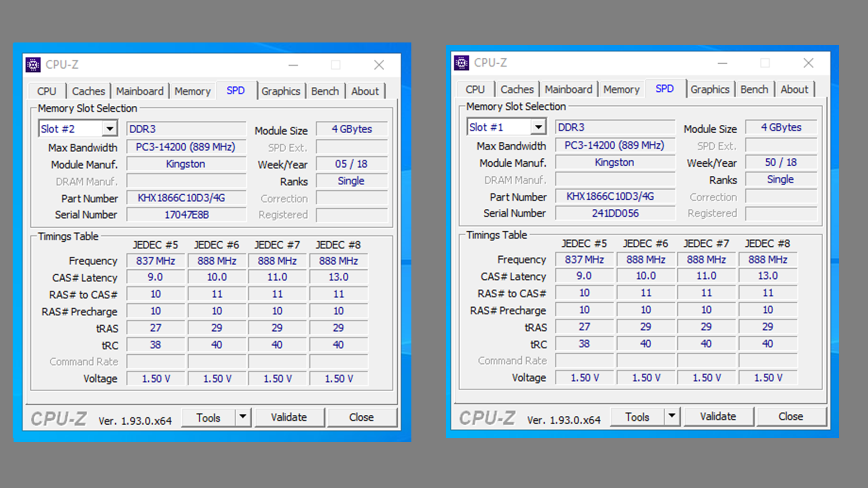The image size is (868, 488).
Task: Click Close button in right window
Action: point(791,416)
